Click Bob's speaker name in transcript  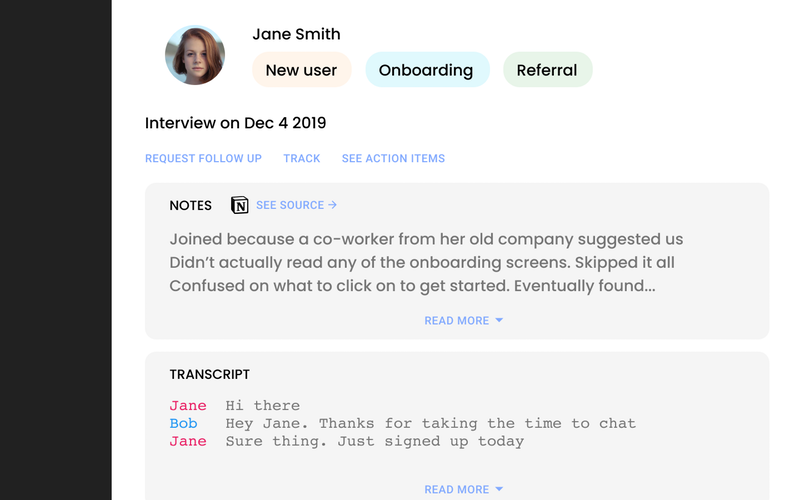click(x=183, y=423)
